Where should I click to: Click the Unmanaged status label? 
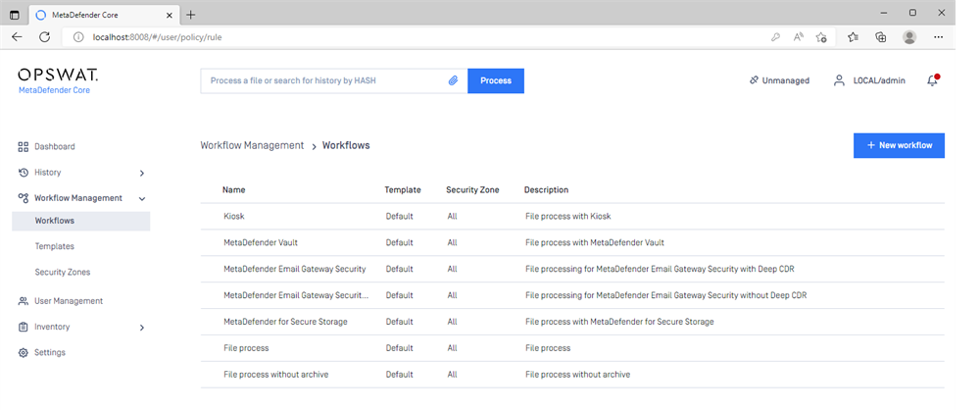click(x=786, y=80)
